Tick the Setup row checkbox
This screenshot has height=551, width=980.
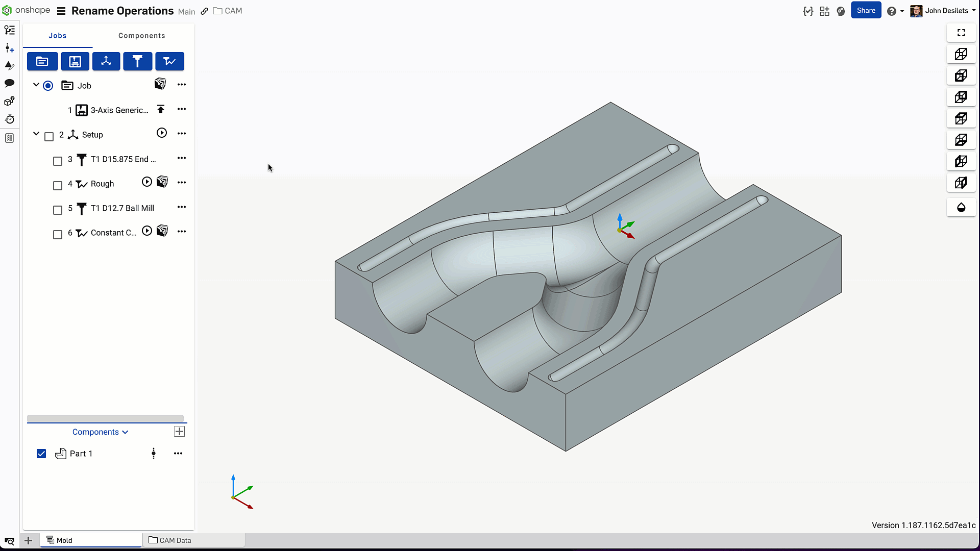point(49,137)
